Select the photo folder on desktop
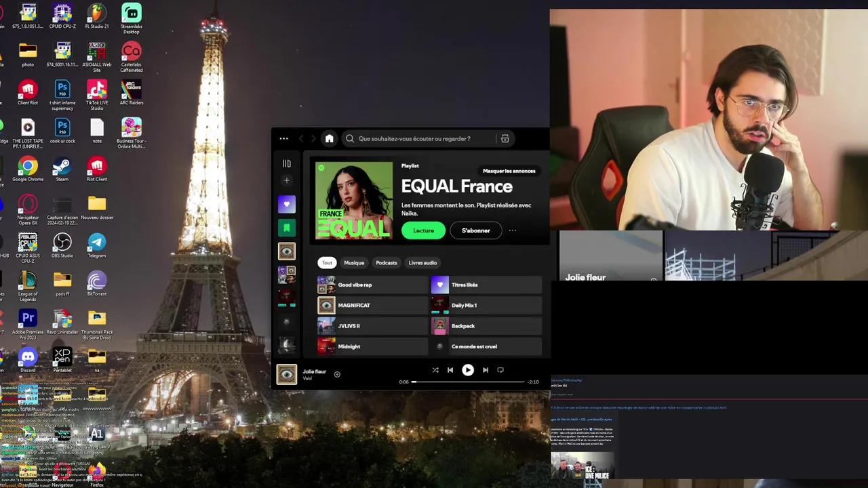 (x=28, y=55)
